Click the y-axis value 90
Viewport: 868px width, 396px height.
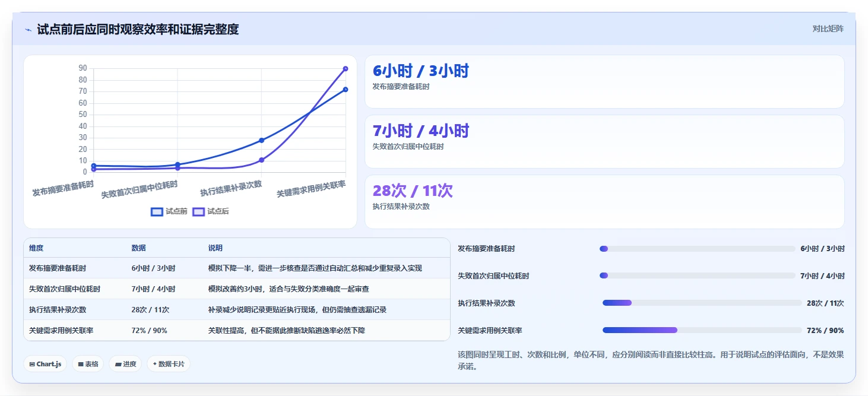[83, 68]
